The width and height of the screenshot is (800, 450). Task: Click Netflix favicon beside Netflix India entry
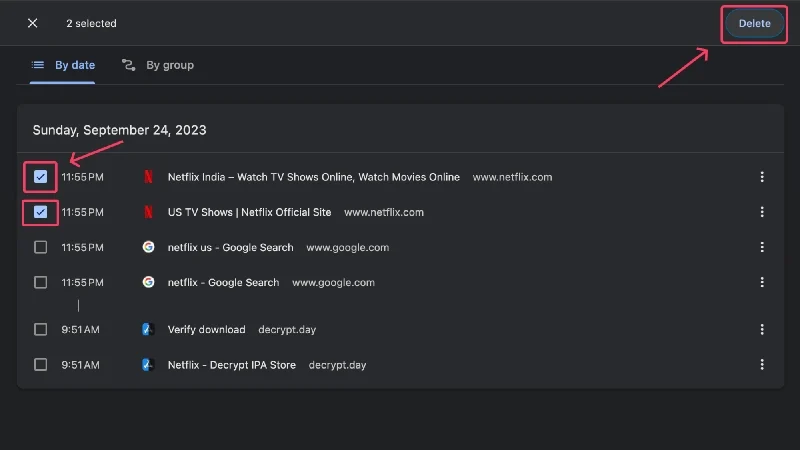click(x=148, y=177)
